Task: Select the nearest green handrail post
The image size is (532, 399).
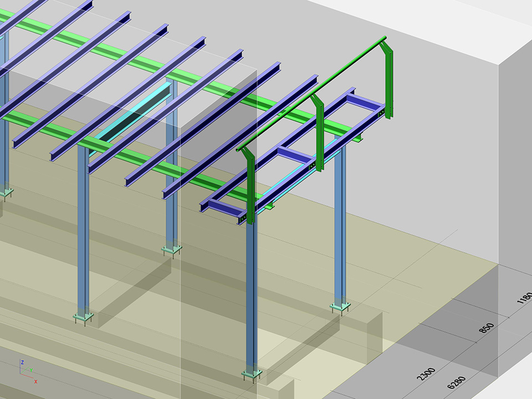Action: click(x=249, y=186)
